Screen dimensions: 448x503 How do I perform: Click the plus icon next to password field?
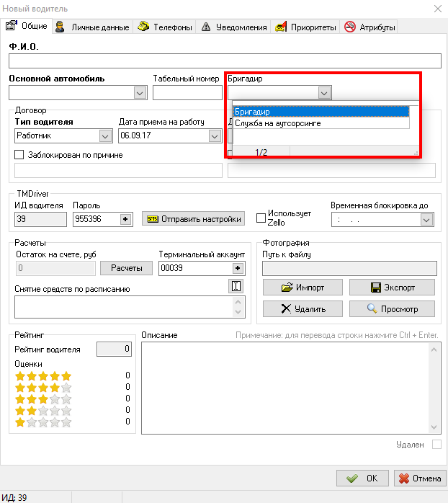click(x=124, y=219)
